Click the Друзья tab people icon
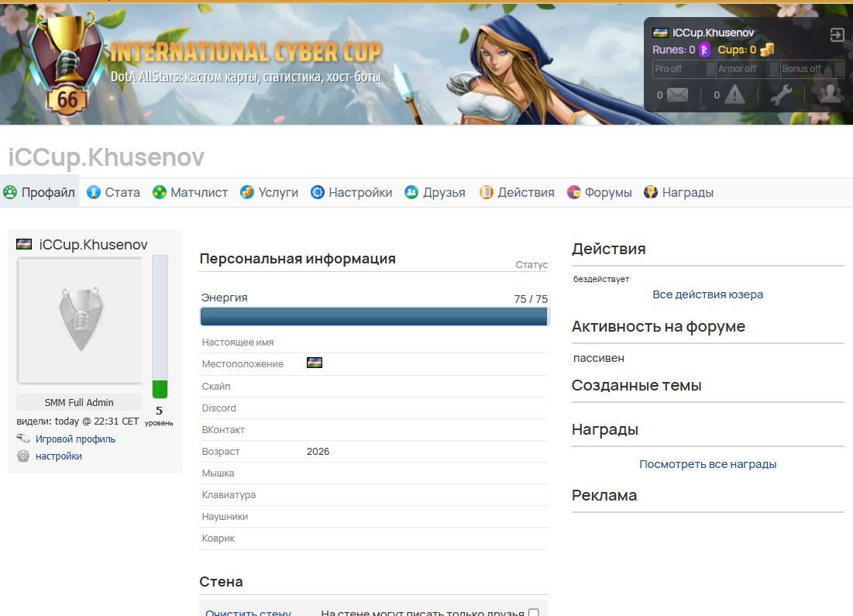 point(412,192)
